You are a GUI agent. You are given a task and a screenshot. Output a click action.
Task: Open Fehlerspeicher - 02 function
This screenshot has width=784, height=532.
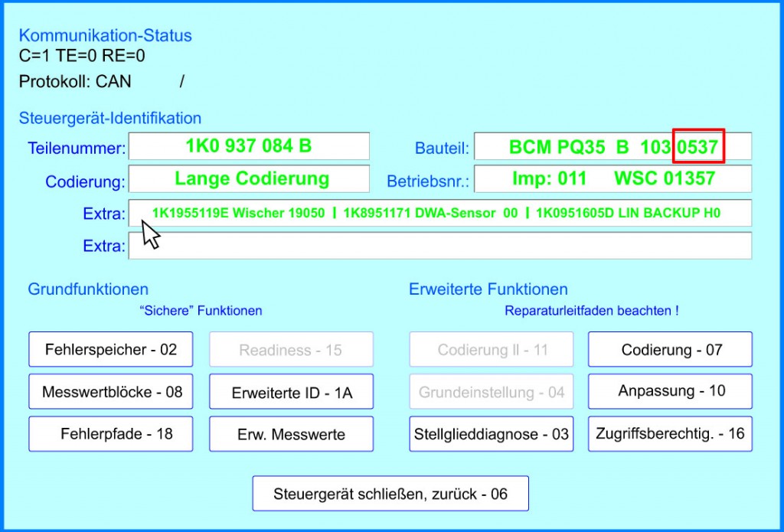tap(111, 350)
